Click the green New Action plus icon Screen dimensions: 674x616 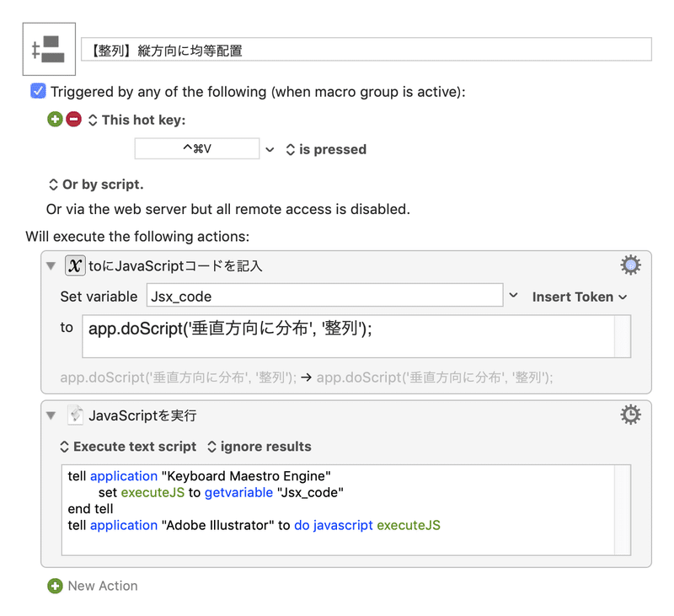pyautogui.click(x=56, y=586)
